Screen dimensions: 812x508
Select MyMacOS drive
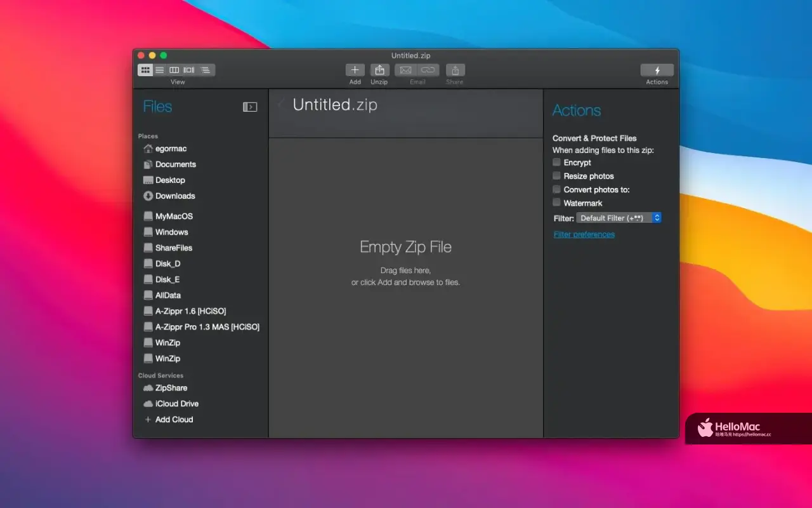point(167,217)
